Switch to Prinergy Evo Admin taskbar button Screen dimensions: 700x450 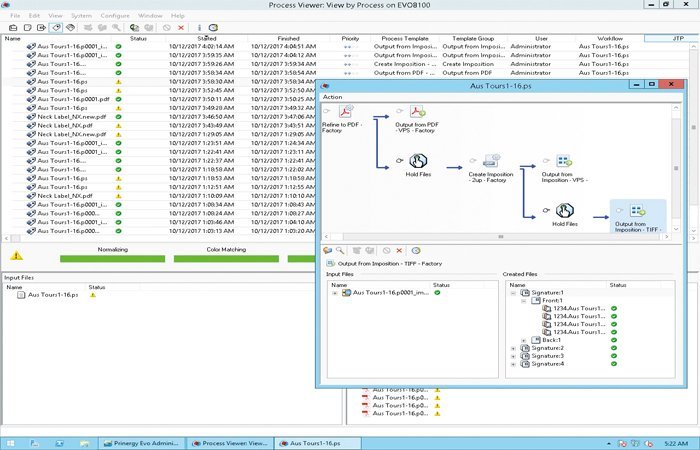click(141, 443)
